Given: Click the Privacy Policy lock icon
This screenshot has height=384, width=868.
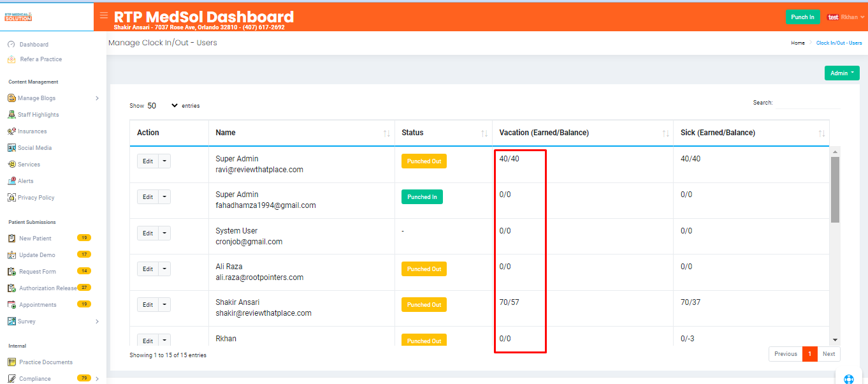Looking at the screenshot, I should click(11, 198).
